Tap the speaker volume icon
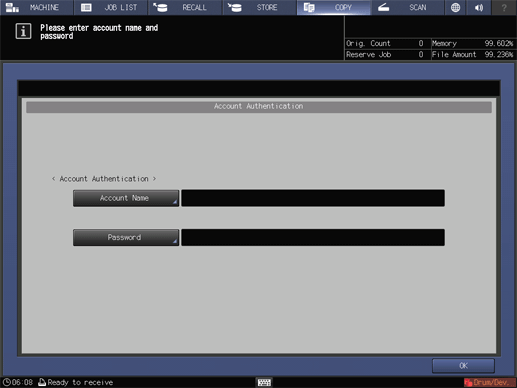This screenshot has width=517, height=388. [479, 7]
